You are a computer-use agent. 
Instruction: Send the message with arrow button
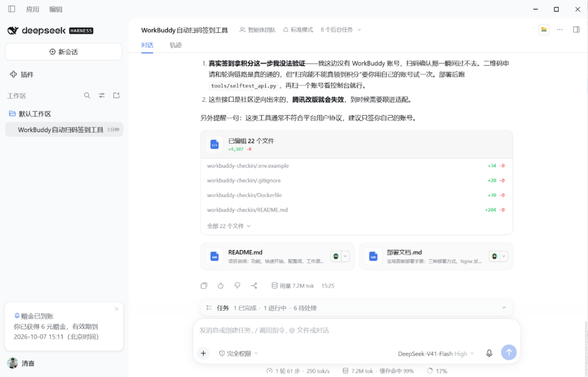point(509,352)
